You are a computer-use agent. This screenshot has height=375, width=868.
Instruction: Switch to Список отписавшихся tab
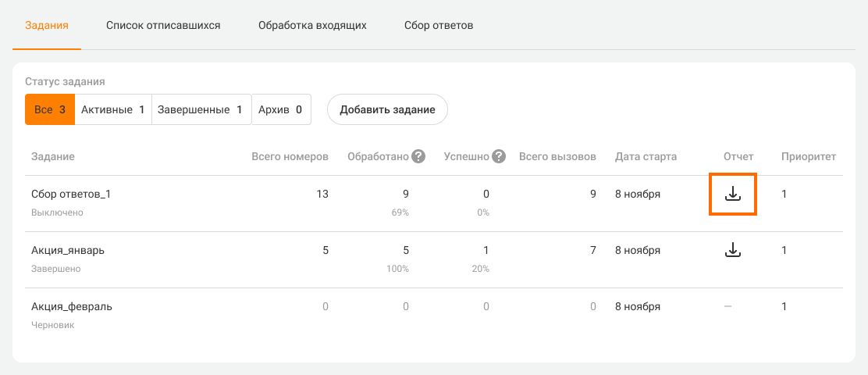(163, 25)
